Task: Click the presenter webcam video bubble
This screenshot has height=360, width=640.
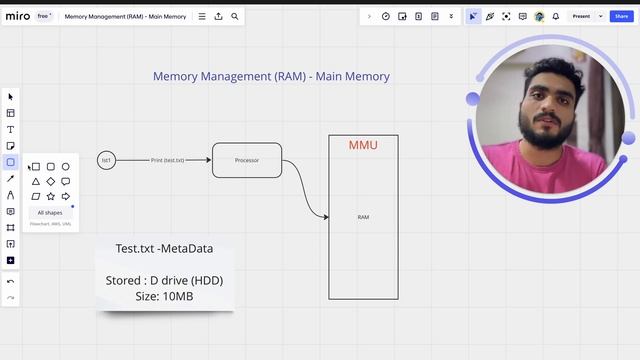Action: point(550,119)
